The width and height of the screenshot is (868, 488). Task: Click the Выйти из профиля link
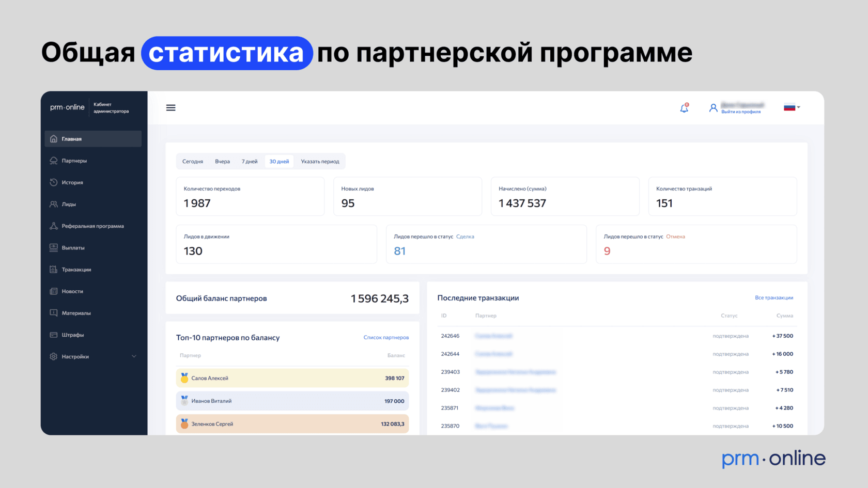click(740, 112)
